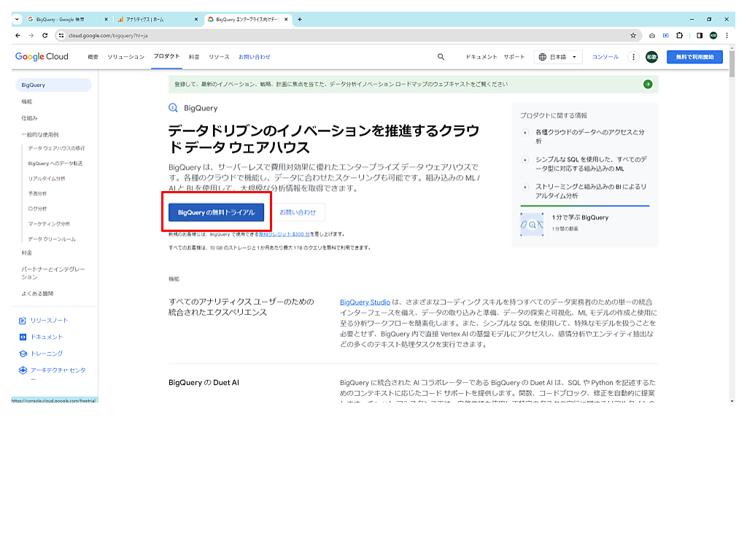Click the リリースノート icon in the sidebar

[x=23, y=321]
